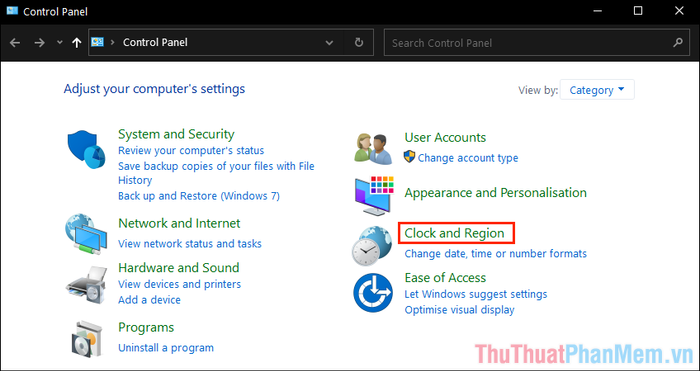
Task: Click the User Accounts people icon
Action: pos(373,148)
